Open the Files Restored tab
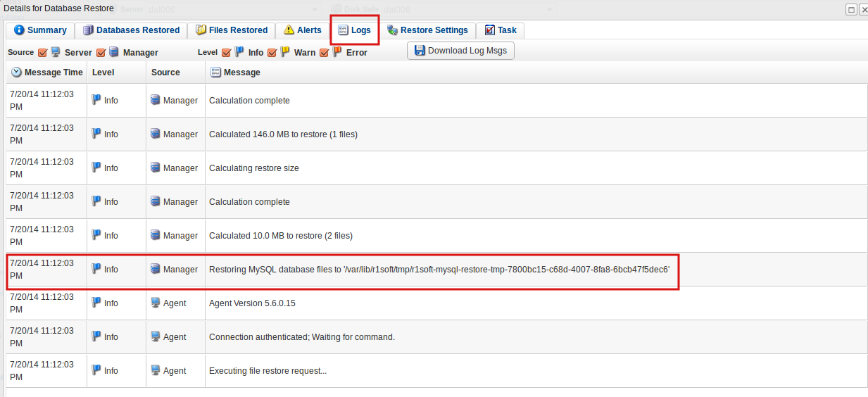Screen dimensions: 868x397 coord(232,30)
